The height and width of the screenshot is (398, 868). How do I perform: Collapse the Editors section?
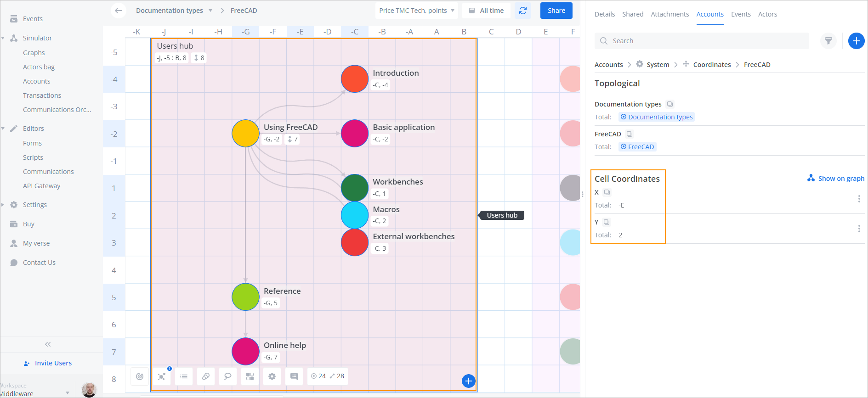click(3, 129)
